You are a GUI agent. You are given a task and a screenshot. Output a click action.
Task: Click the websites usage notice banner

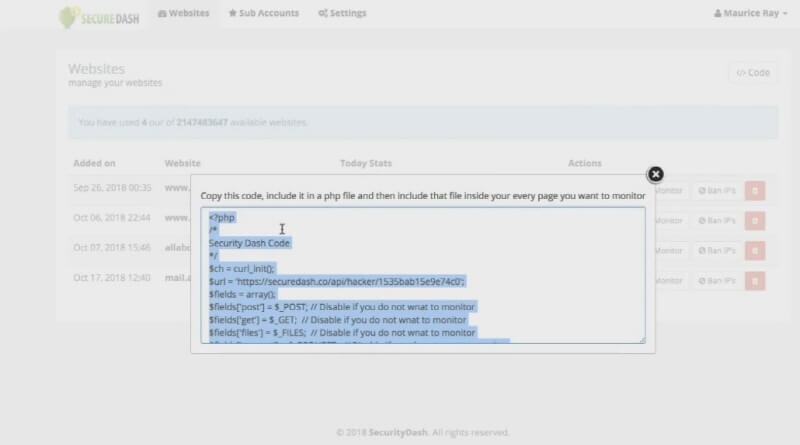(x=423, y=122)
